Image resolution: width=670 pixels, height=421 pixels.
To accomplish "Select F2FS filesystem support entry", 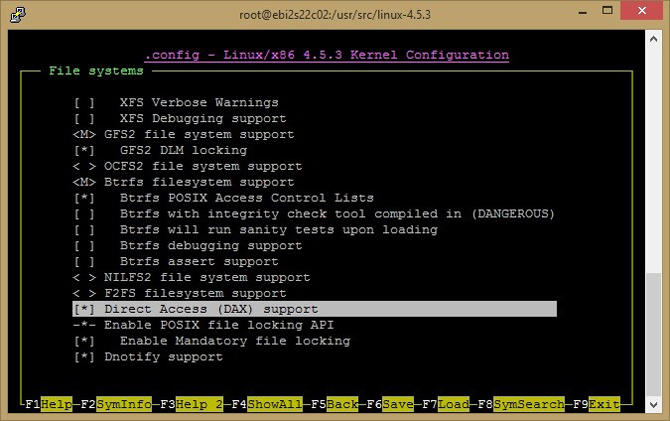I will 180,294.
